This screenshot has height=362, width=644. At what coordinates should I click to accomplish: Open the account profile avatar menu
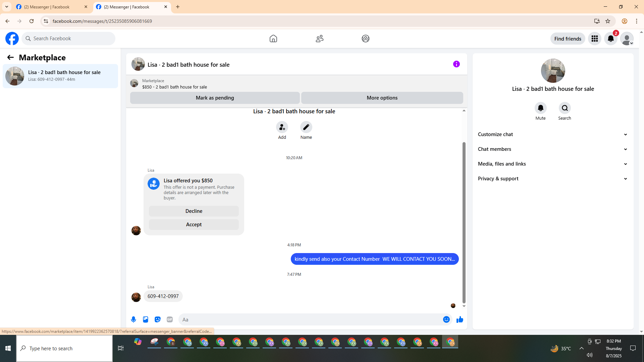(627, 39)
